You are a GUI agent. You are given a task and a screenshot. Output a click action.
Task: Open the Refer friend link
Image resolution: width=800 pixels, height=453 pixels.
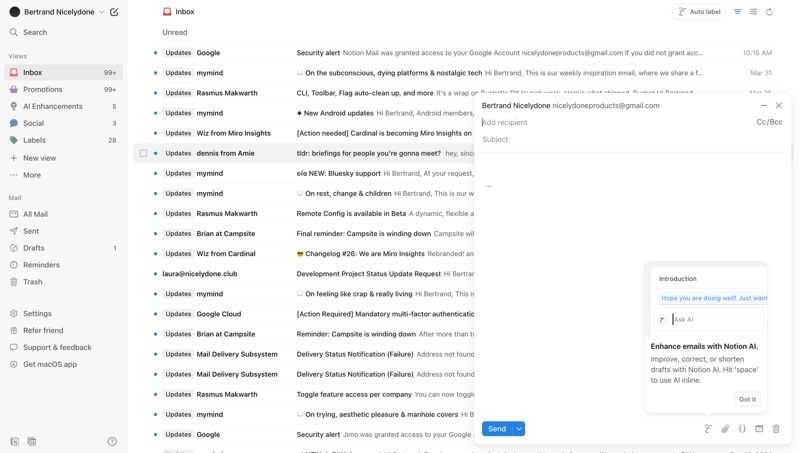63,331
